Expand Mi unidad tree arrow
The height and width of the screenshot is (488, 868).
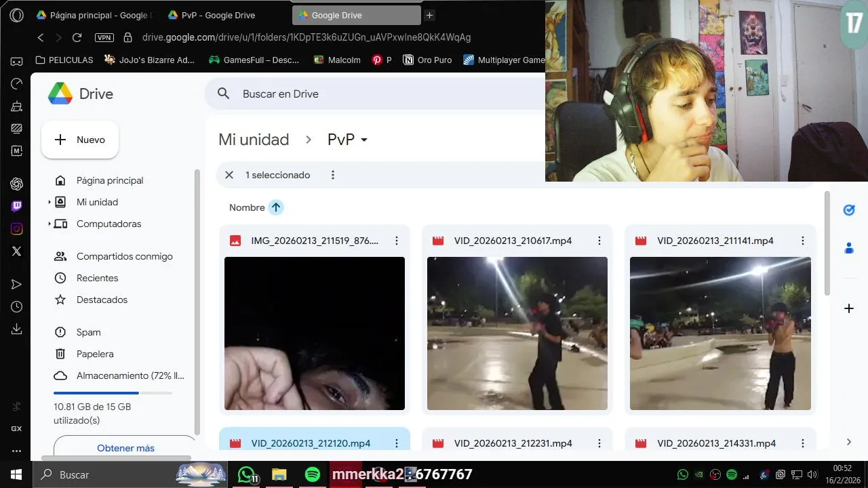[49, 202]
